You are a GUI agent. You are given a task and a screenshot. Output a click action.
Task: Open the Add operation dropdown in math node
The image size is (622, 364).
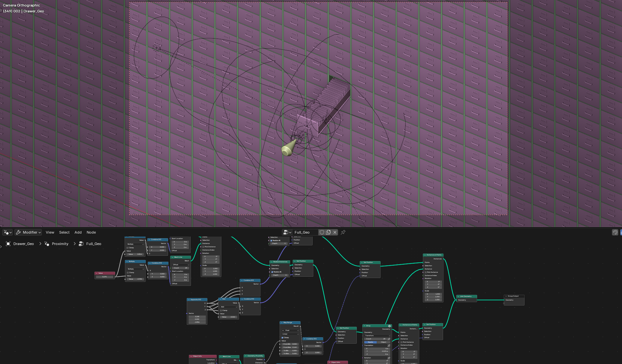point(229,307)
